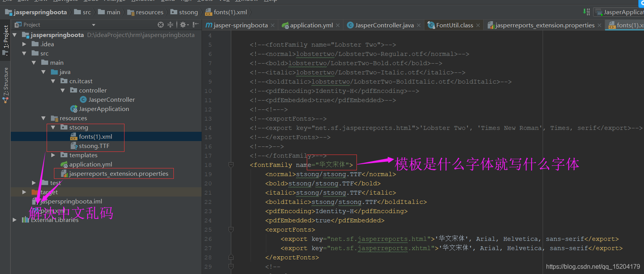Collapse the jasperspringboota root project node
644x274 pixels.
coord(15,35)
